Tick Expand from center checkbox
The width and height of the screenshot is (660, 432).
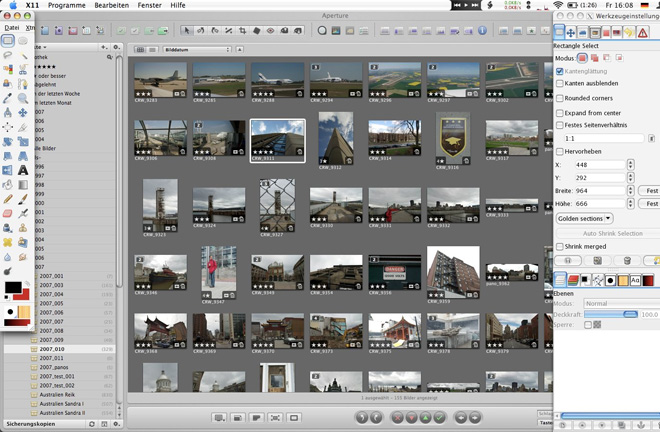click(559, 113)
